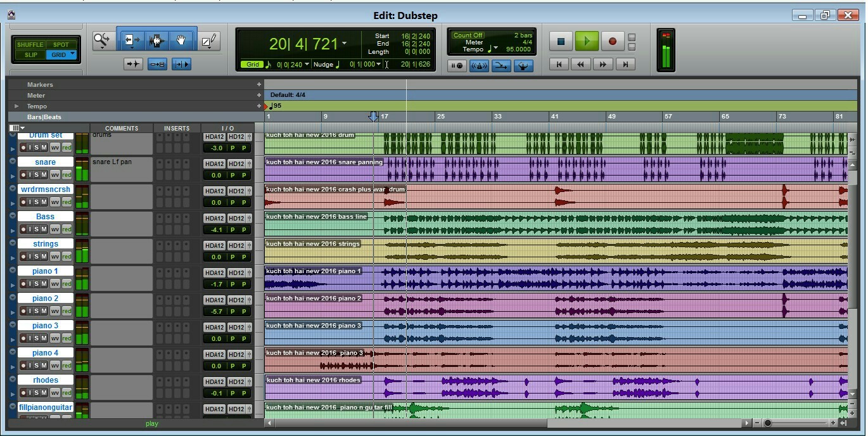Click bar 41 on the Bars|Beats ruler
The height and width of the screenshot is (436, 868).
(x=553, y=117)
